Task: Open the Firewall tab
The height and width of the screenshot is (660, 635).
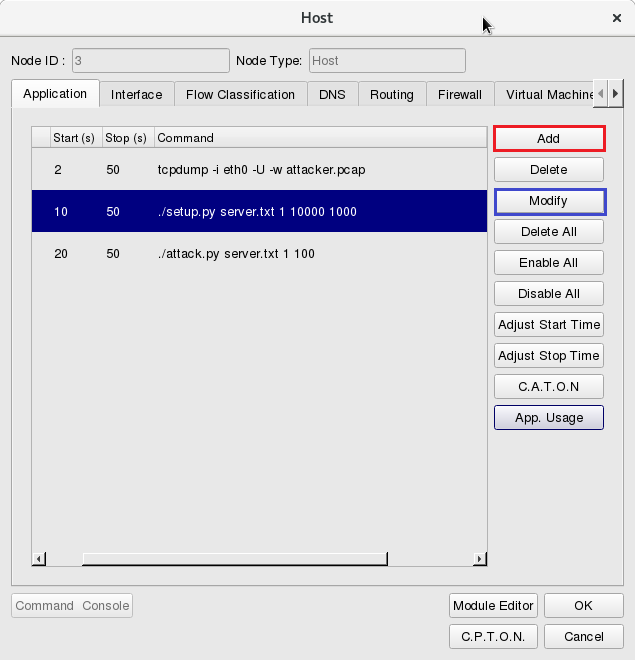Action: coord(460,94)
